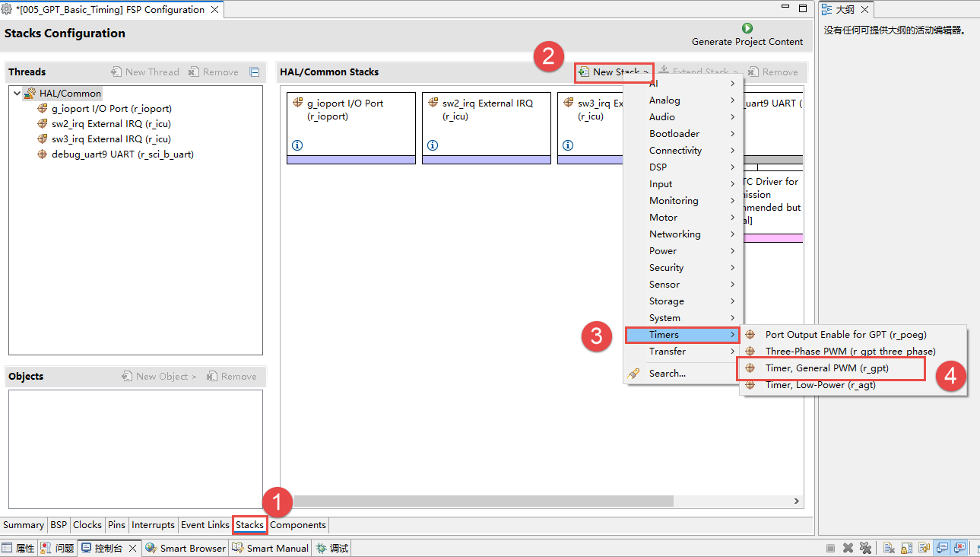Open the Smart Browser view tab
980x557 pixels.
[x=185, y=548]
